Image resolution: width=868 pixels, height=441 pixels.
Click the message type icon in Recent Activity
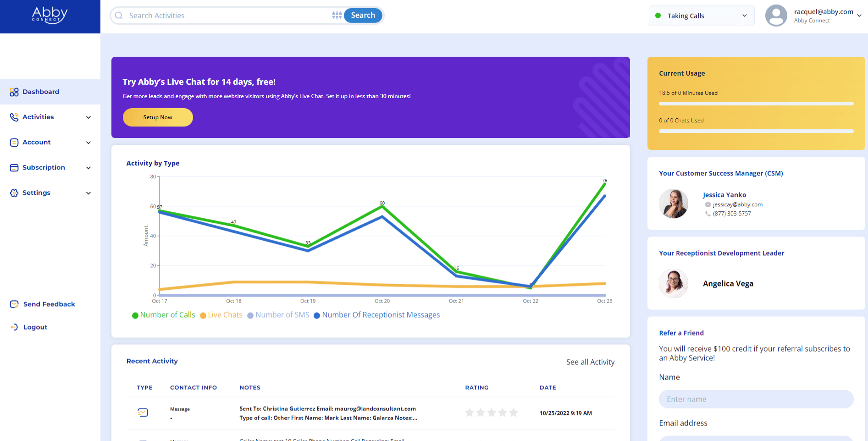click(x=143, y=413)
